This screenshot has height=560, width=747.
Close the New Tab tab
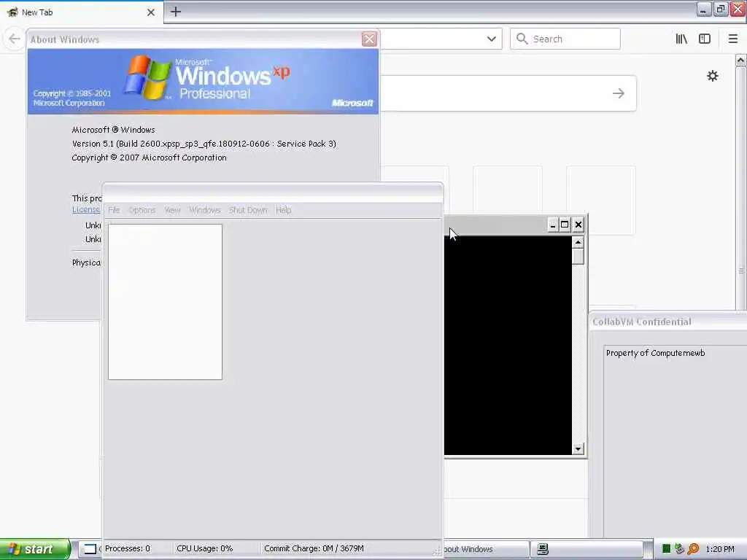click(x=150, y=12)
